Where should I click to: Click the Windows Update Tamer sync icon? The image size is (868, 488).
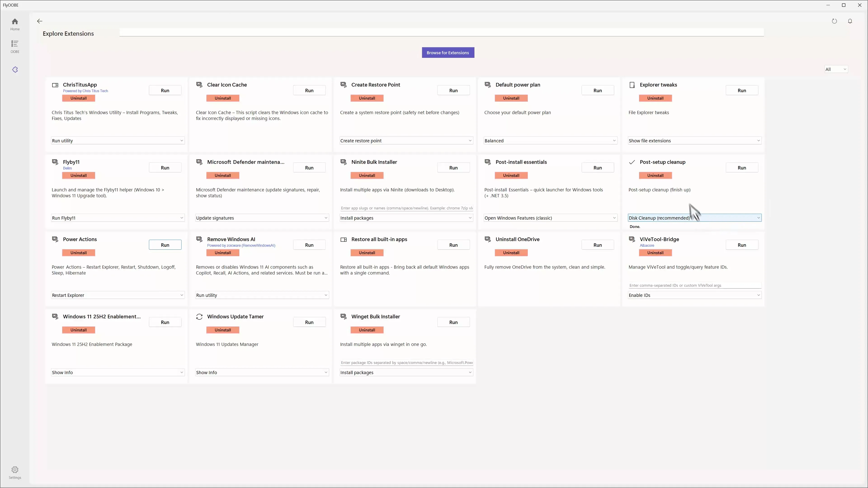tap(199, 317)
